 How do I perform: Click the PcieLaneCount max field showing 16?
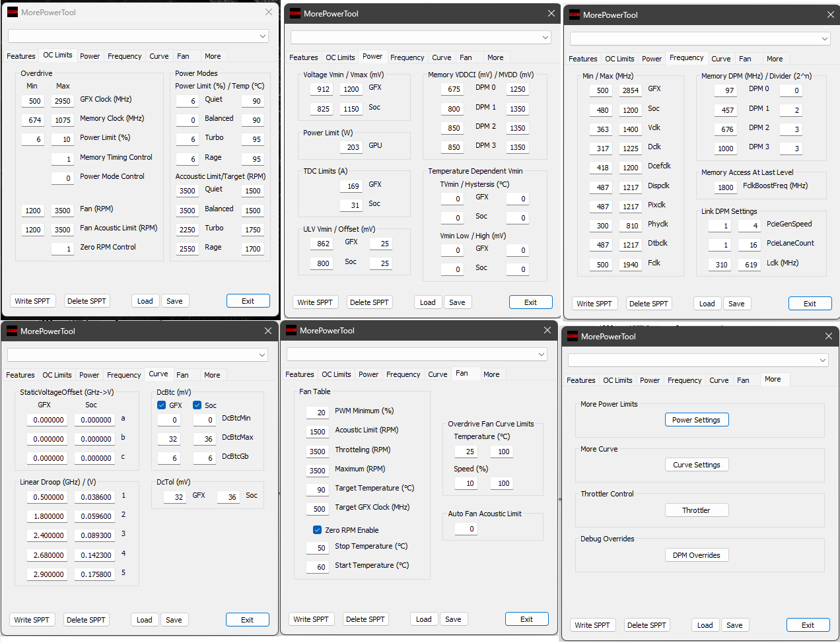click(750, 245)
